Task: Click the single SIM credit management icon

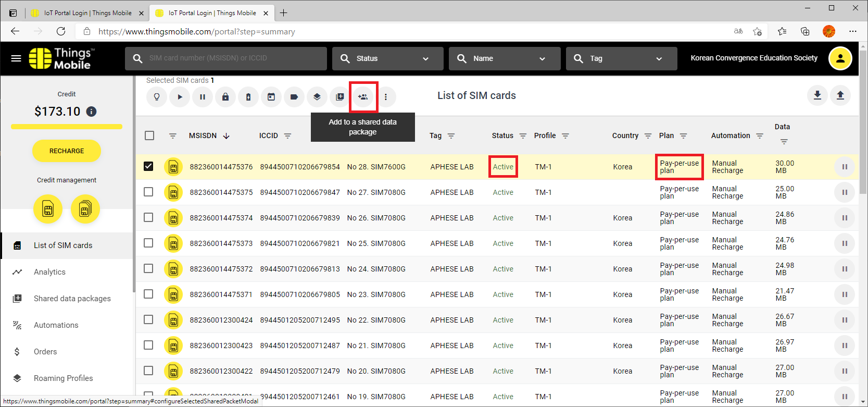Action: 48,209
